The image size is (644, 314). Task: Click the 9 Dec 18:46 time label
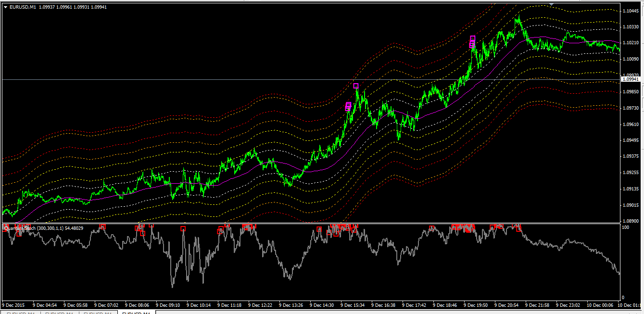pos(445,305)
